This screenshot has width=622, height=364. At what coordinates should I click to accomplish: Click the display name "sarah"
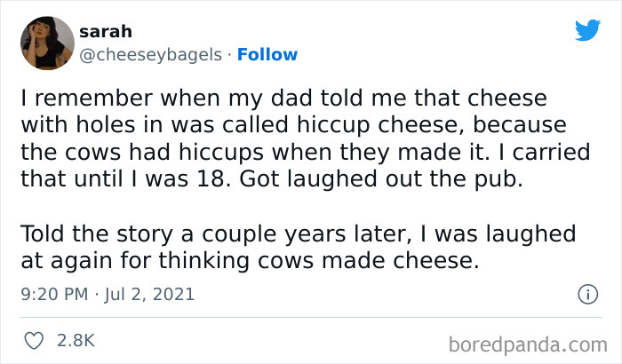[106, 32]
